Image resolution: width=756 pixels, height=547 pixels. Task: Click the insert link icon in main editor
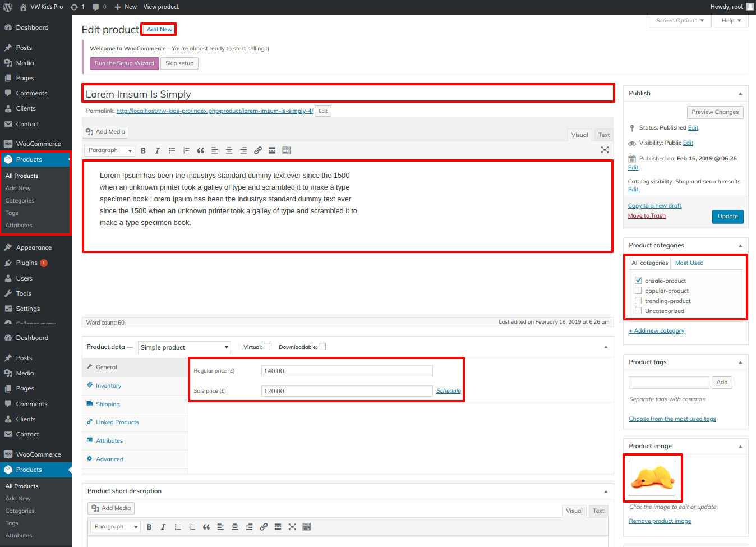click(x=258, y=150)
